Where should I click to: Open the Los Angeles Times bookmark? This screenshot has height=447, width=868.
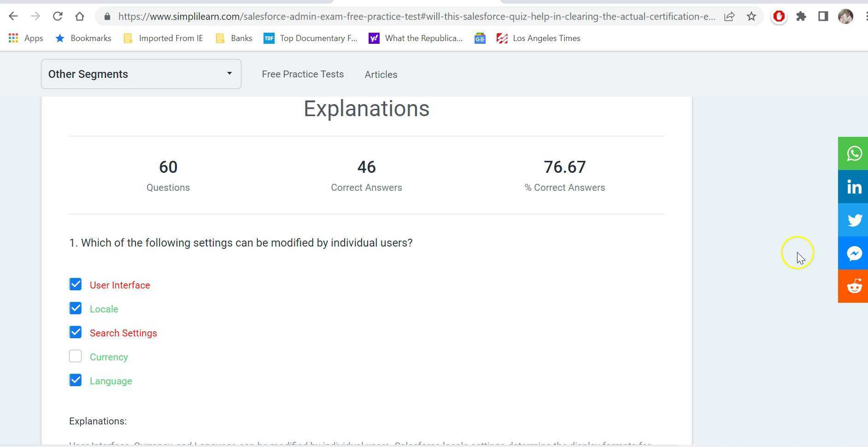coord(538,38)
